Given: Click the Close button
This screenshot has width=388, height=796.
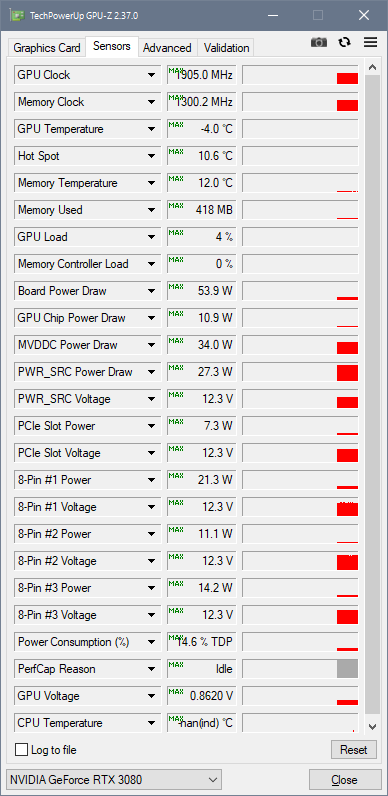Looking at the screenshot, I should coord(345,780).
